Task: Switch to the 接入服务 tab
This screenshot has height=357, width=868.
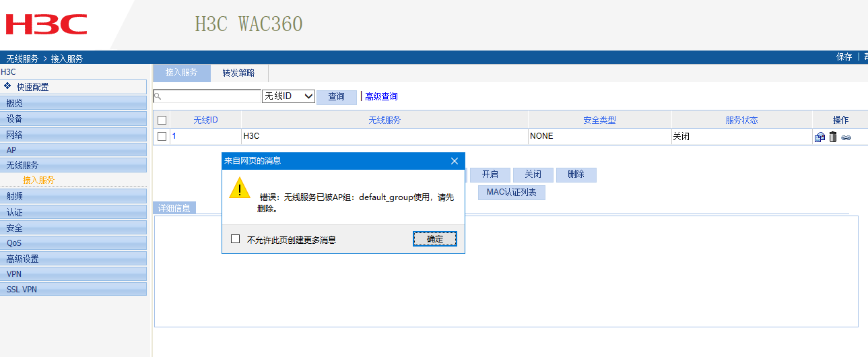Action: 182,73
